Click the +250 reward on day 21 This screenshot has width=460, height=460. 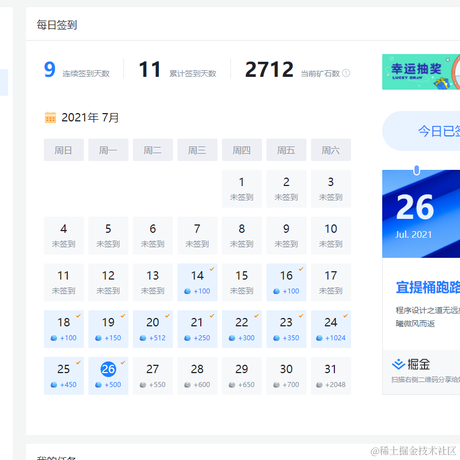[x=202, y=338]
